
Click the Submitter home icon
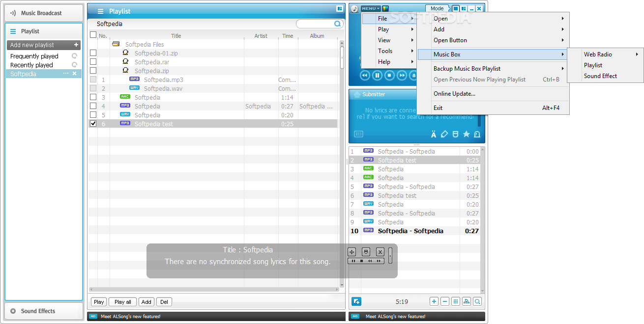pyautogui.click(x=356, y=94)
